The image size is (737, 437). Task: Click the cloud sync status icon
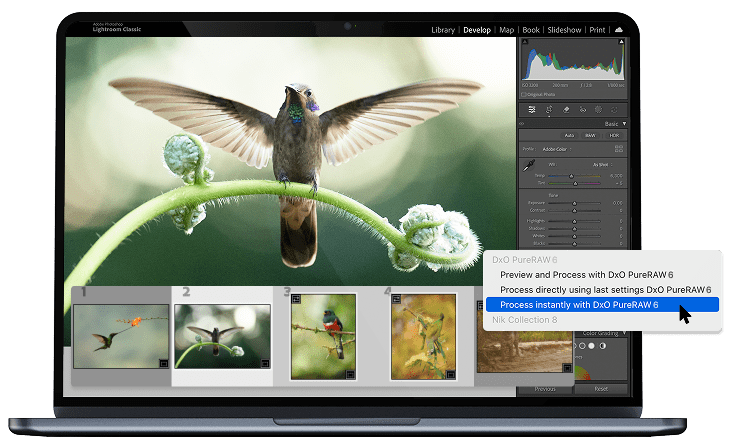pyautogui.click(x=619, y=30)
